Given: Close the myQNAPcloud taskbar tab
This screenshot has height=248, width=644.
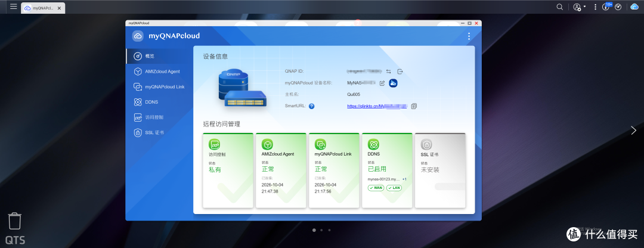Looking at the screenshot, I should click(60, 8).
